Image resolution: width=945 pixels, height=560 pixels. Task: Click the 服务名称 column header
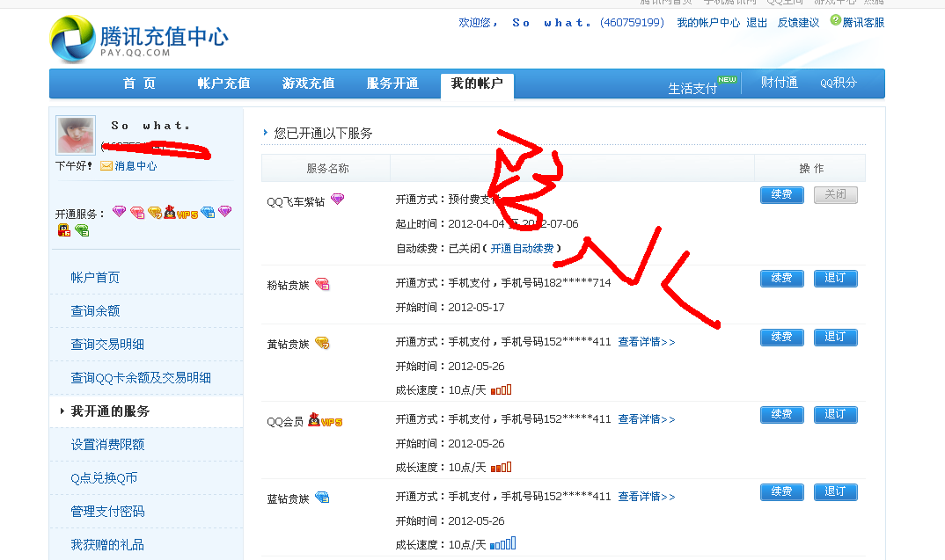[327, 169]
